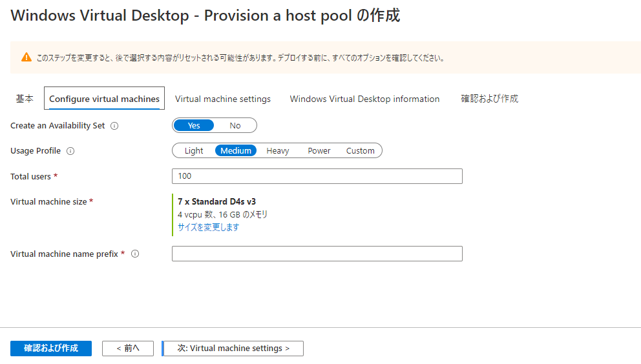Switch to the 基本 tab
The height and width of the screenshot is (364, 641).
coord(25,99)
